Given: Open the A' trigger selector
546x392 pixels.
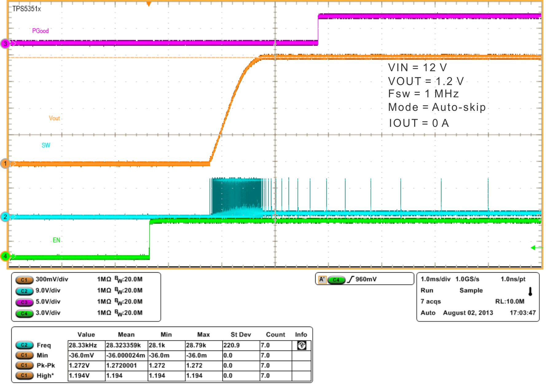Looking at the screenshot, I should click(322, 279).
